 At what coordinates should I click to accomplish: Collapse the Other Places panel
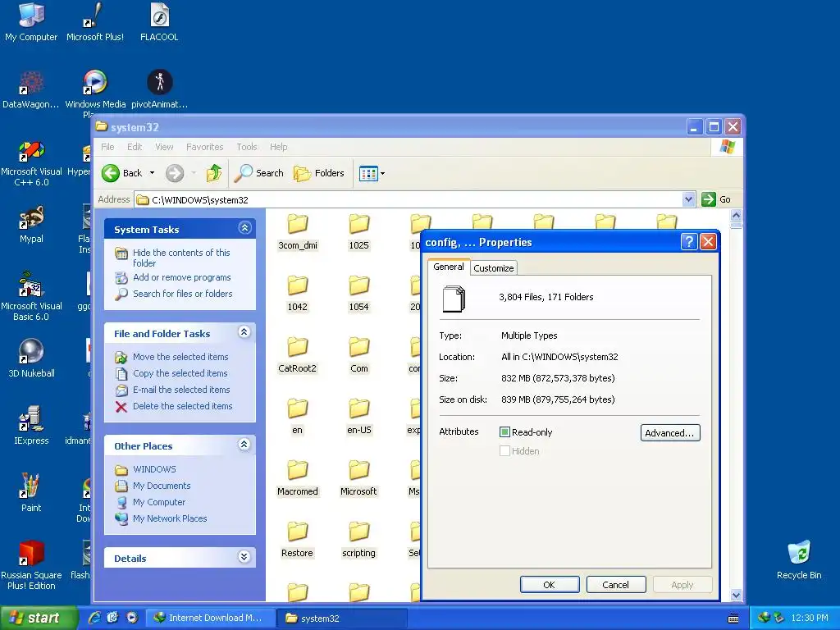point(244,445)
